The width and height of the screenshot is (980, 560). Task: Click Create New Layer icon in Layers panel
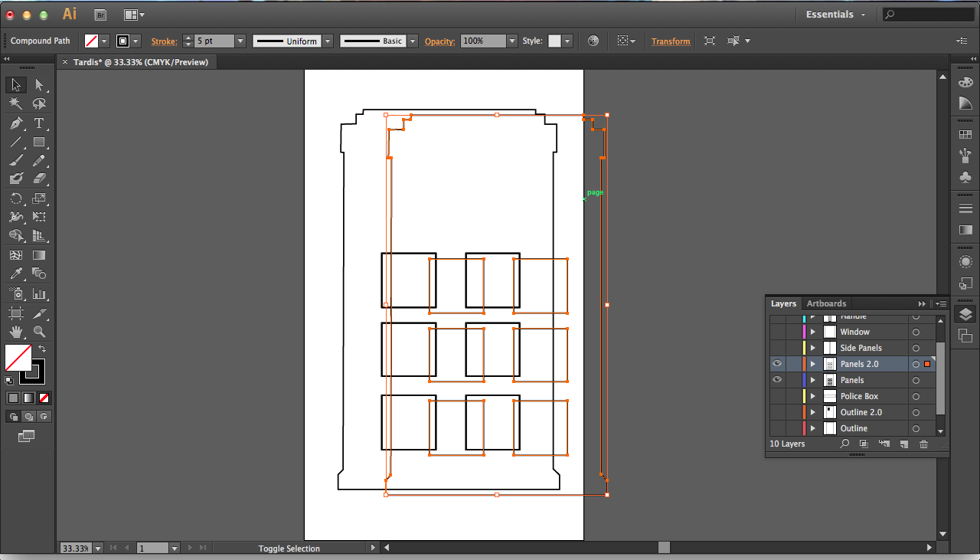point(903,444)
